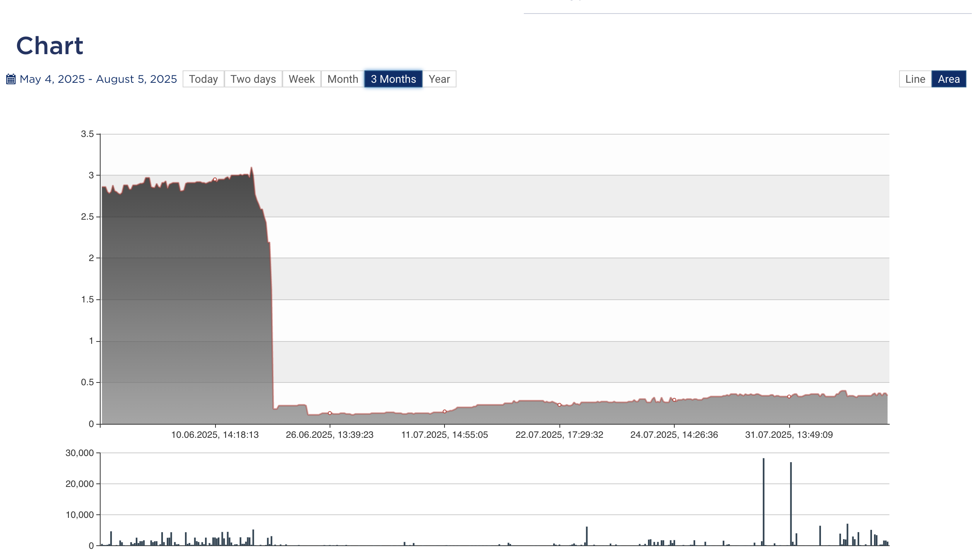Open the May 4 - August 5 date range

[x=98, y=79]
